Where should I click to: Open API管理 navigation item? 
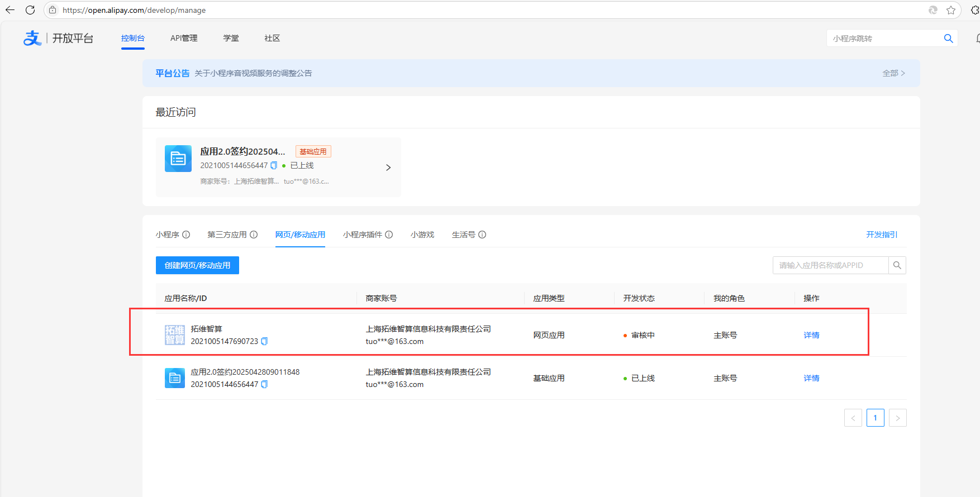click(x=184, y=38)
